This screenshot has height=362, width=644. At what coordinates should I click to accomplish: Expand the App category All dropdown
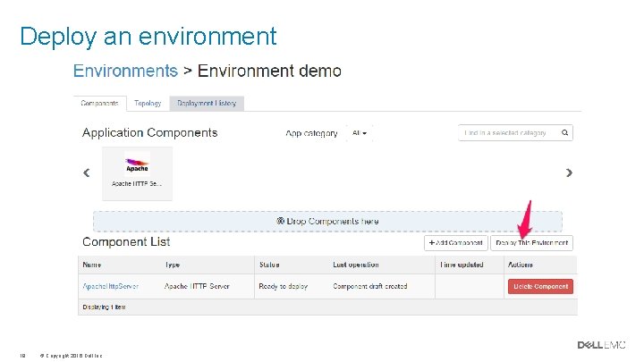click(360, 133)
